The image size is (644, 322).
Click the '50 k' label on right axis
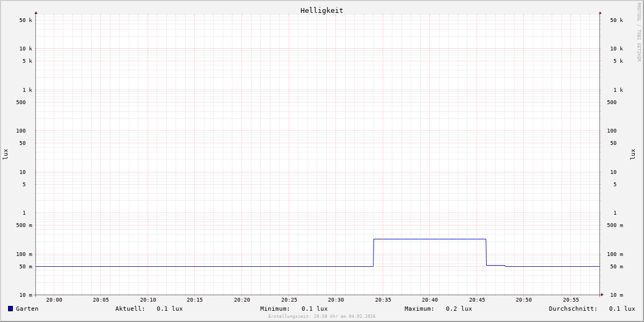point(617,20)
